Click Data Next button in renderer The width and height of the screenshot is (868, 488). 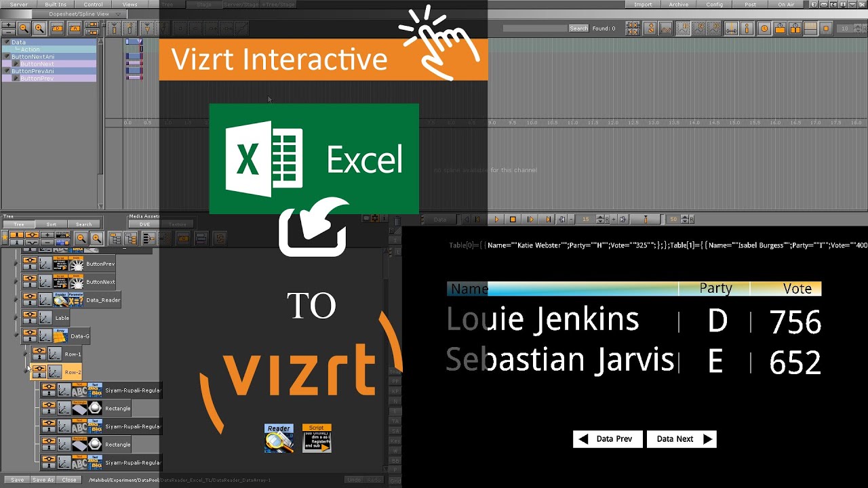point(682,439)
